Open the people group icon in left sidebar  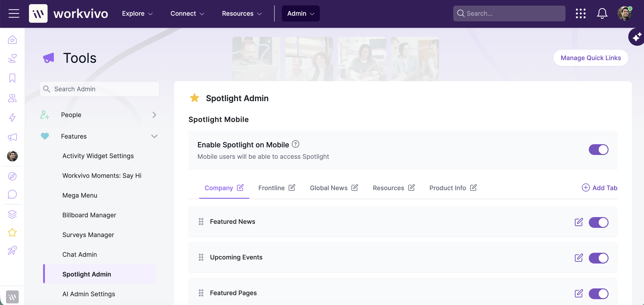coord(12,98)
